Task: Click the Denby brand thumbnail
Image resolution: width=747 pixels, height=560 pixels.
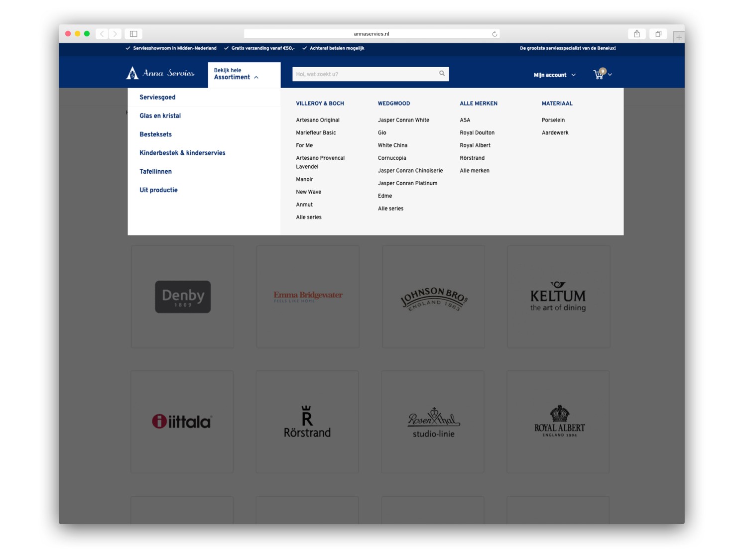Action: [182, 296]
